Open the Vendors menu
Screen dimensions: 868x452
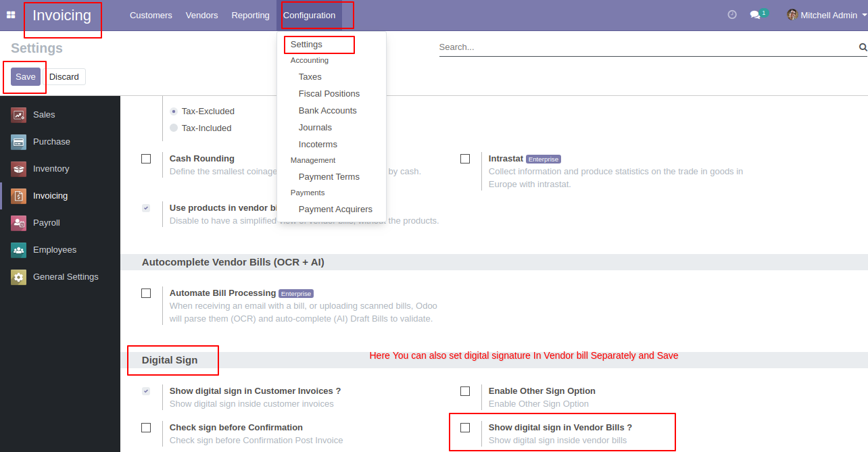(x=201, y=15)
